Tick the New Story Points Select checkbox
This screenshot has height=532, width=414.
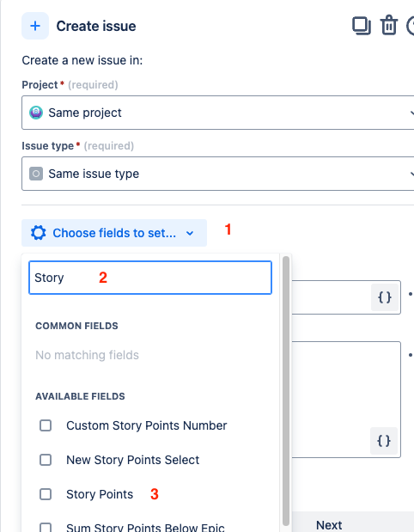46,460
